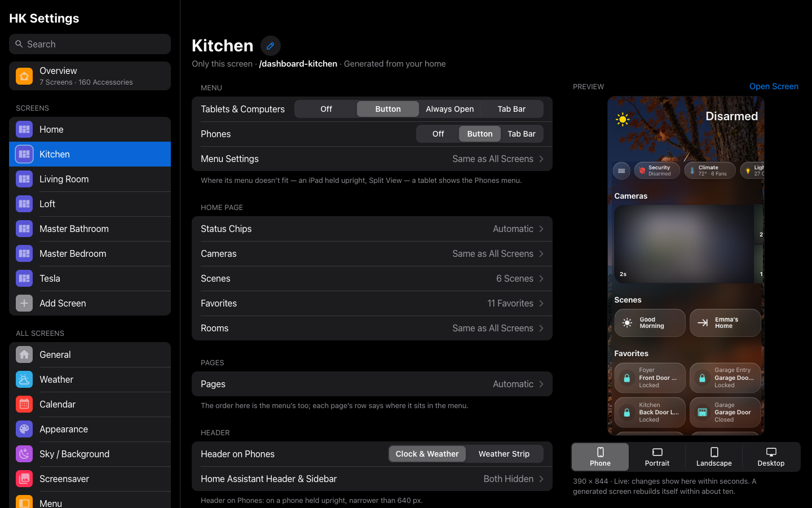Click the Climate chip in preview
The image size is (812, 508).
tap(710, 170)
